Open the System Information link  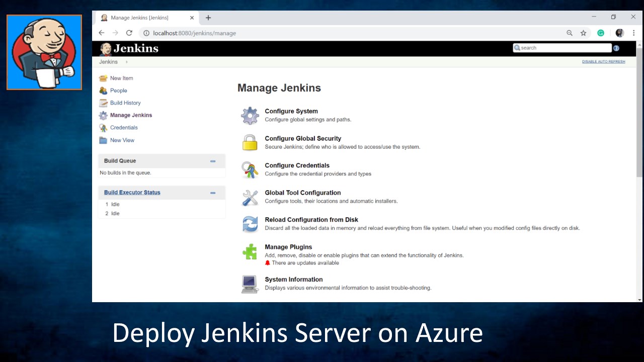(294, 280)
